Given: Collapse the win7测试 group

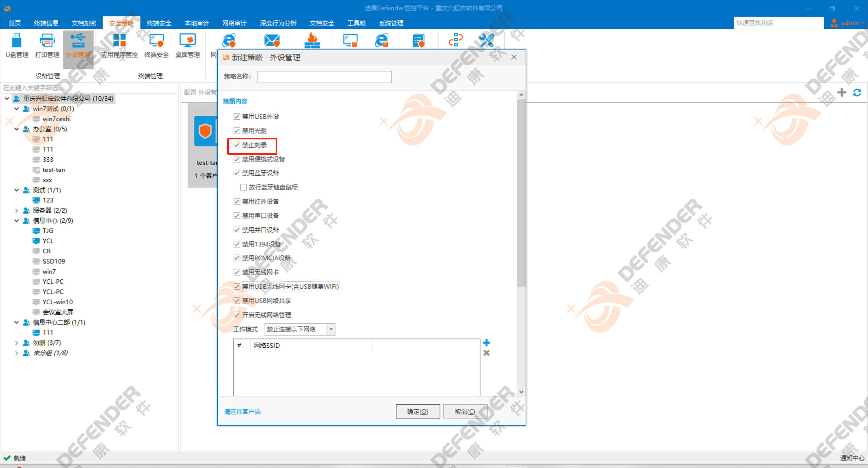Looking at the screenshot, I should 16,109.
